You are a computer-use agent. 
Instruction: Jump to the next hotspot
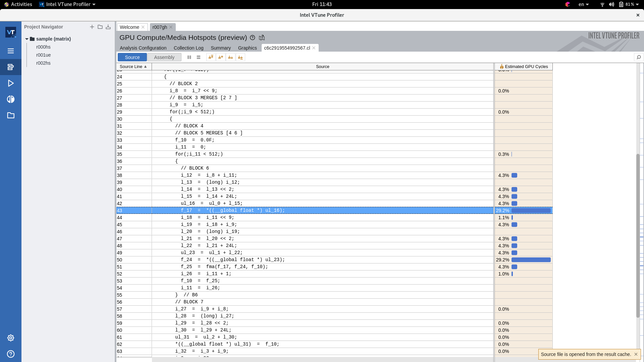pos(230,57)
